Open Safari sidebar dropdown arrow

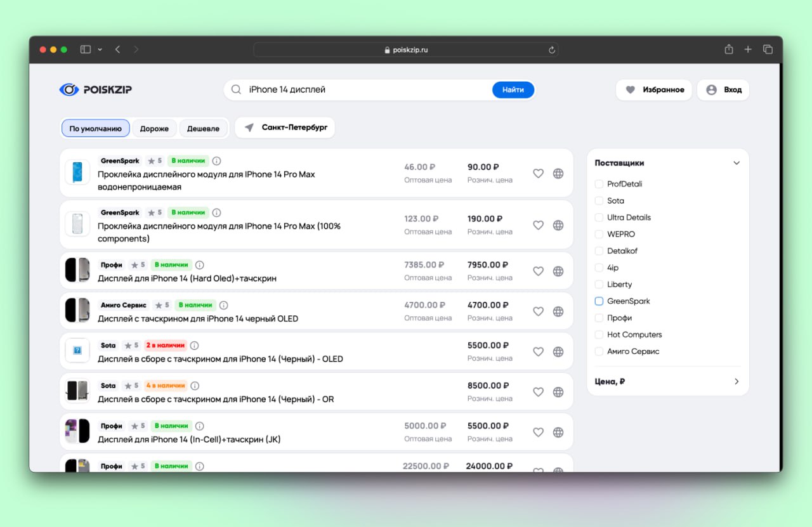pos(100,49)
